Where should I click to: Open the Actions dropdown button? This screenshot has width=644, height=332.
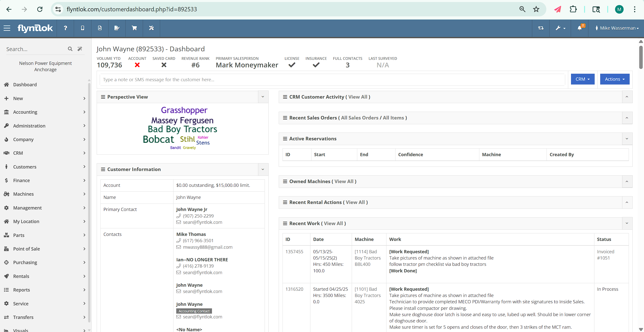pyautogui.click(x=615, y=79)
